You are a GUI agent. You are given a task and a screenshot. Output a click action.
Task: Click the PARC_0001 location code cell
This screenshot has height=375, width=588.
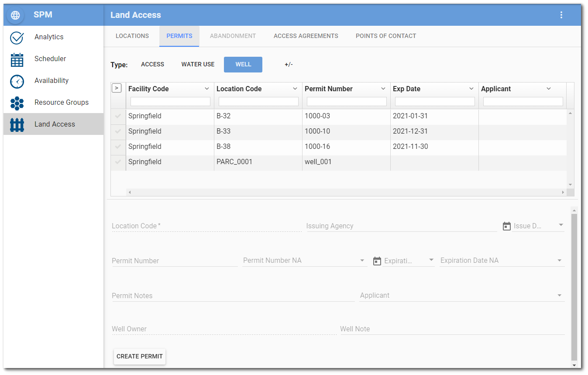258,162
